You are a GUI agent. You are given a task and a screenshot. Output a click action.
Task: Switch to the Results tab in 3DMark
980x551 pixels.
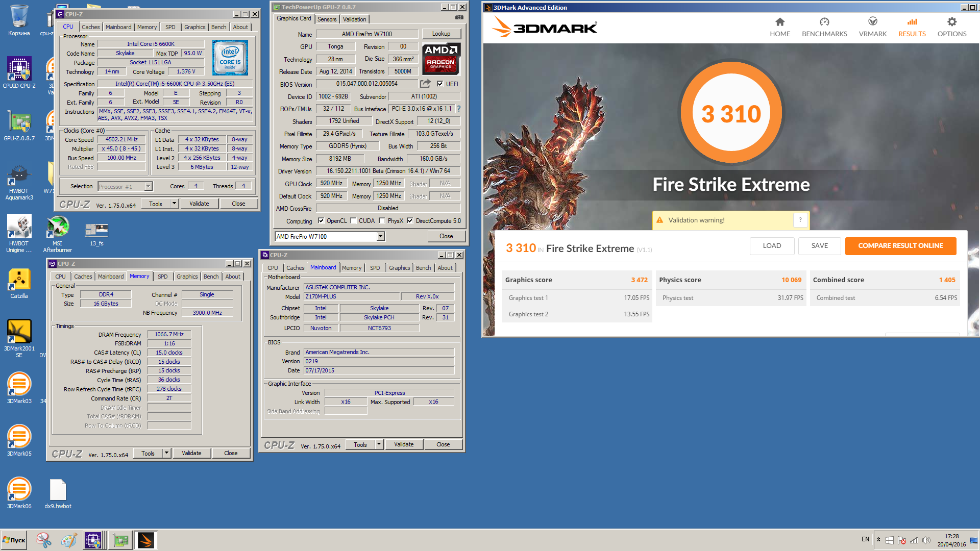coord(912,27)
